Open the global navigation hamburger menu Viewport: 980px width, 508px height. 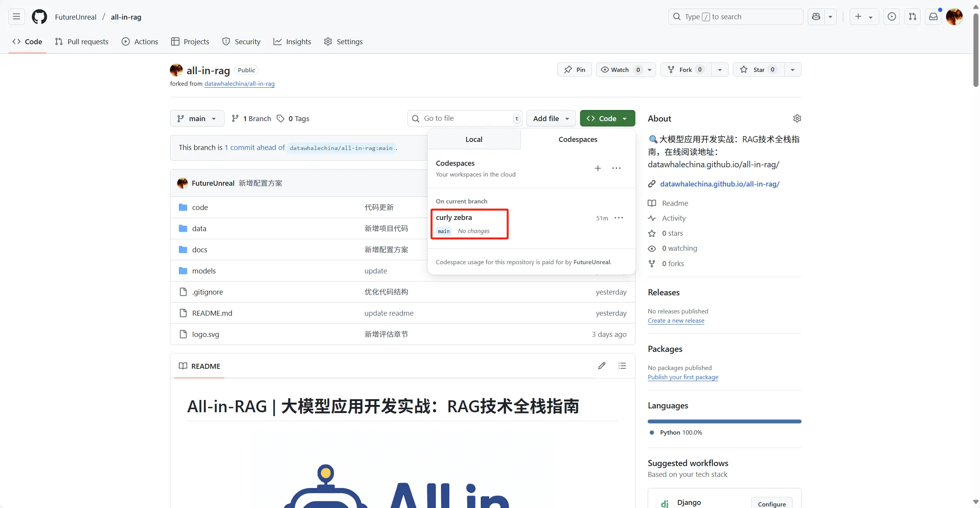[17, 17]
